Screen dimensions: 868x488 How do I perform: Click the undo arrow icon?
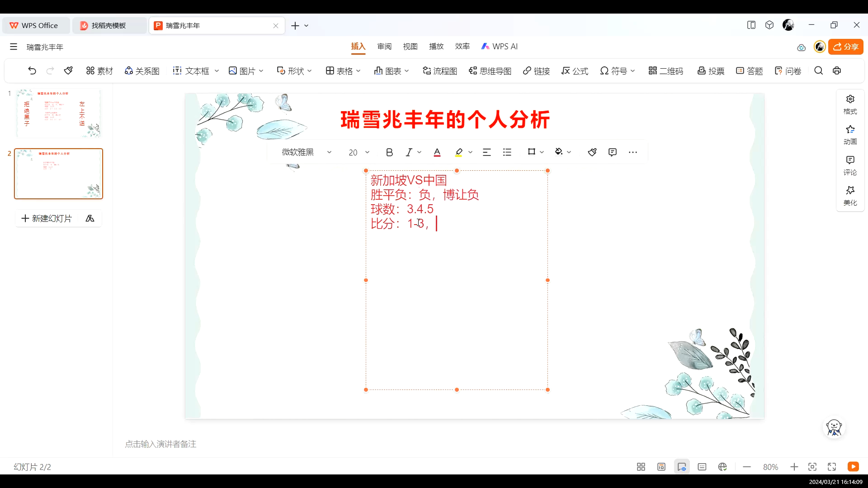click(32, 71)
